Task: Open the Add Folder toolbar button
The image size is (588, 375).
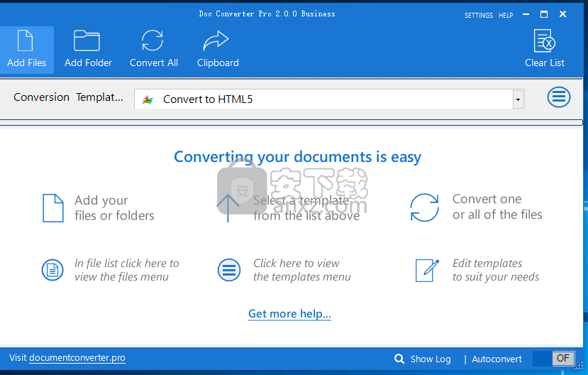Action: [88, 50]
